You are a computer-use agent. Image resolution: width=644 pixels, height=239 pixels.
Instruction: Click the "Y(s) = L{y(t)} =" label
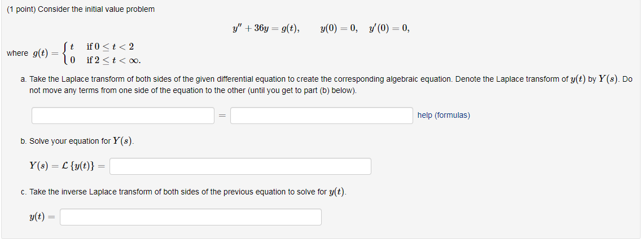tap(67, 166)
